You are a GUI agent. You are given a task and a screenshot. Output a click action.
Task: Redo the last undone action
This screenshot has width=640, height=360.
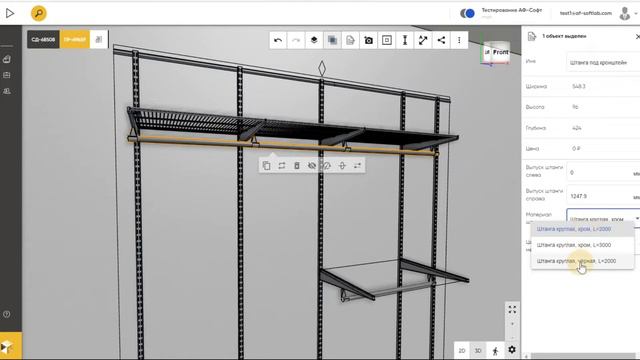point(296,40)
